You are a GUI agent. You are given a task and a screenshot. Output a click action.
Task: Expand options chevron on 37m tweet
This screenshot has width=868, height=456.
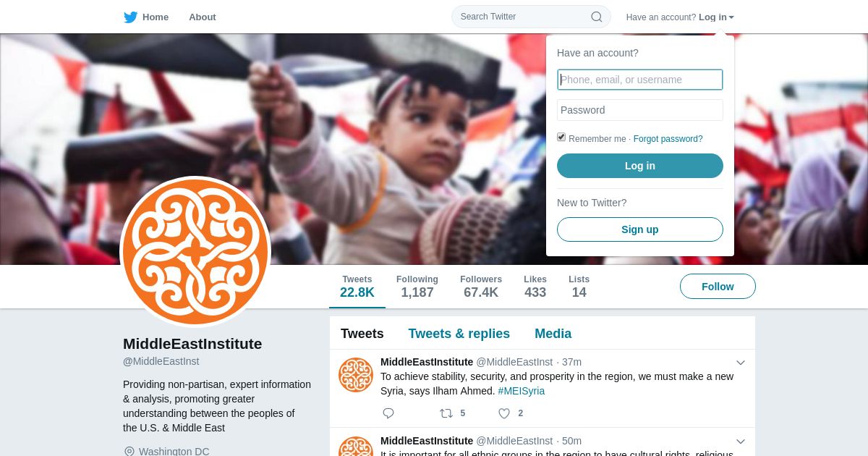(x=741, y=363)
